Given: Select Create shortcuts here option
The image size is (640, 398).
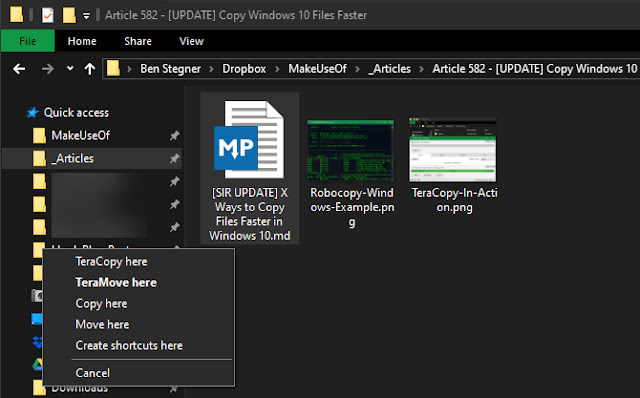Looking at the screenshot, I should coord(129,345).
